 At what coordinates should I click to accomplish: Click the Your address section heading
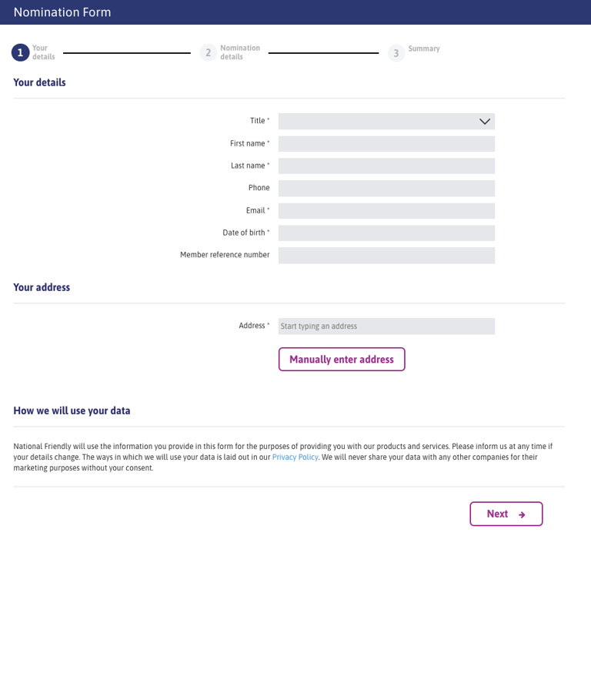(42, 287)
